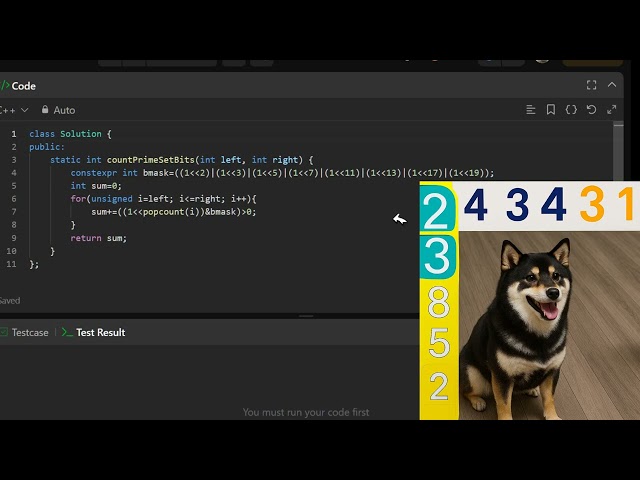Click the countPrimeSetBits function name

click(x=151, y=160)
